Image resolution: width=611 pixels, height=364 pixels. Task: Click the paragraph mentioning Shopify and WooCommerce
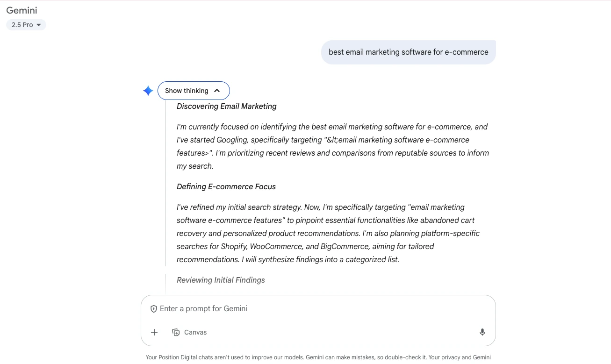(328, 233)
